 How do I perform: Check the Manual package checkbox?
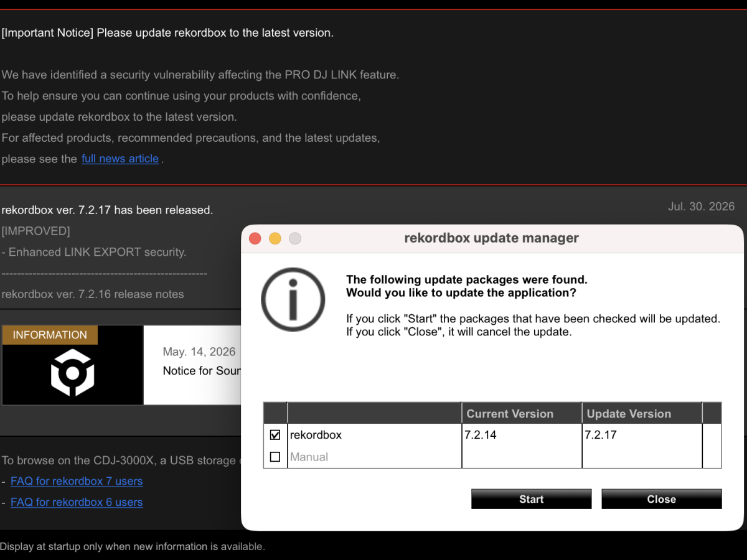tap(275, 457)
